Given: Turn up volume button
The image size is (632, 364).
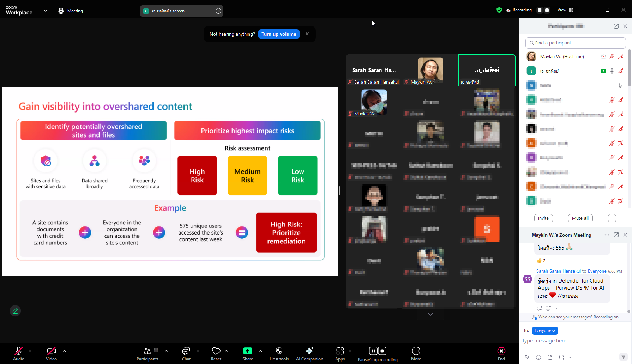Looking at the screenshot, I should point(279,34).
